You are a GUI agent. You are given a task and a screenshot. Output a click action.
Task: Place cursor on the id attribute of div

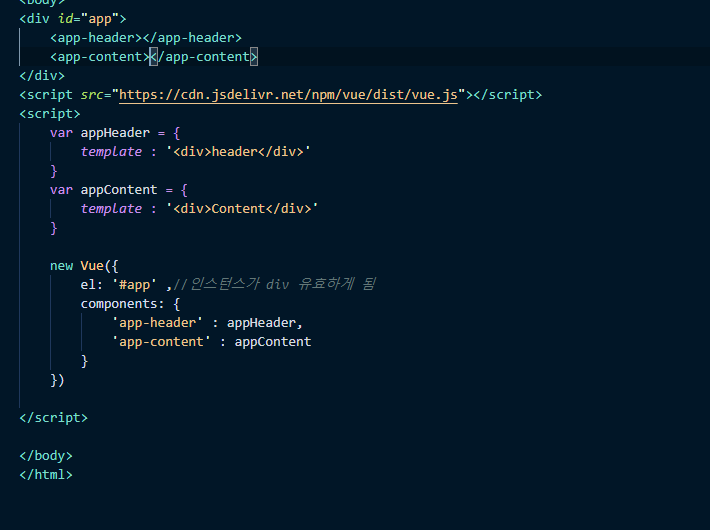click(65, 19)
